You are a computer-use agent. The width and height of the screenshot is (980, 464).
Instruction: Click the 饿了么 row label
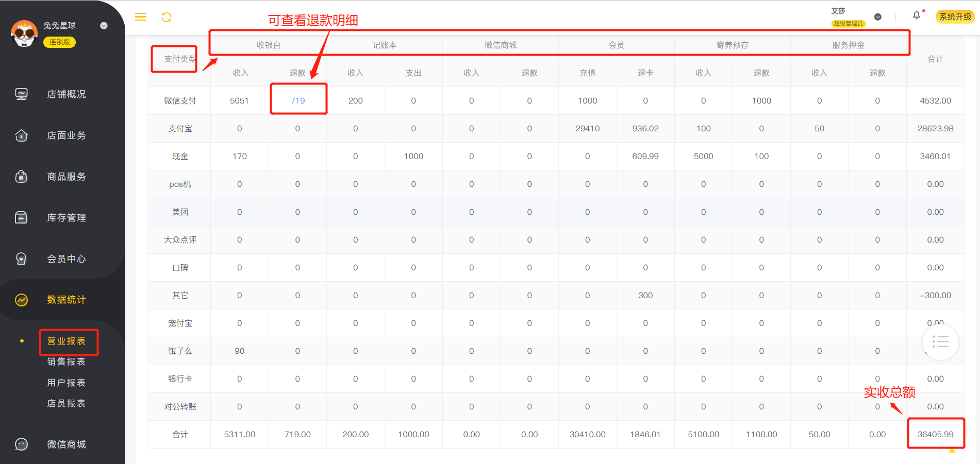coord(180,351)
